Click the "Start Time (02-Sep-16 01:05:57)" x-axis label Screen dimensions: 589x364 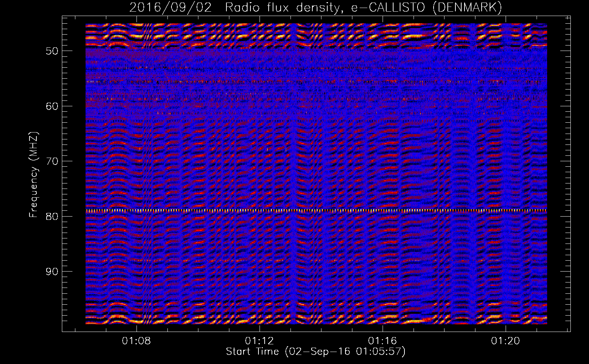[x=316, y=352]
